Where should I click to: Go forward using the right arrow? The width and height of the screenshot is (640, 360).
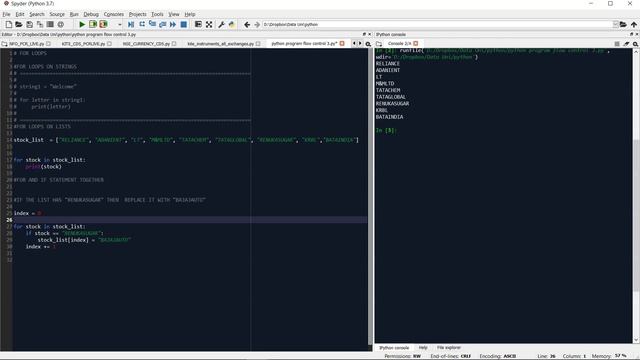click(x=257, y=24)
